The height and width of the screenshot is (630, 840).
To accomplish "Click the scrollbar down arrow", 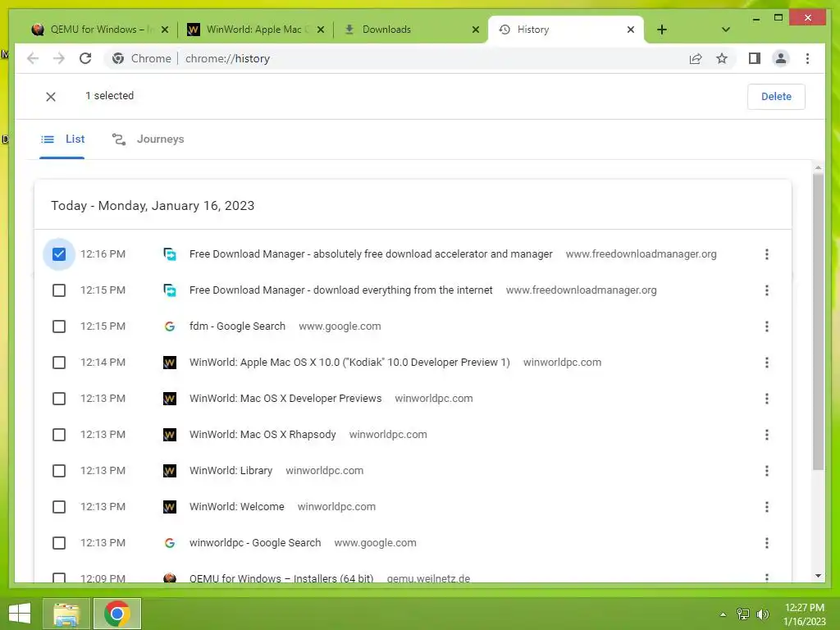I will (818, 576).
